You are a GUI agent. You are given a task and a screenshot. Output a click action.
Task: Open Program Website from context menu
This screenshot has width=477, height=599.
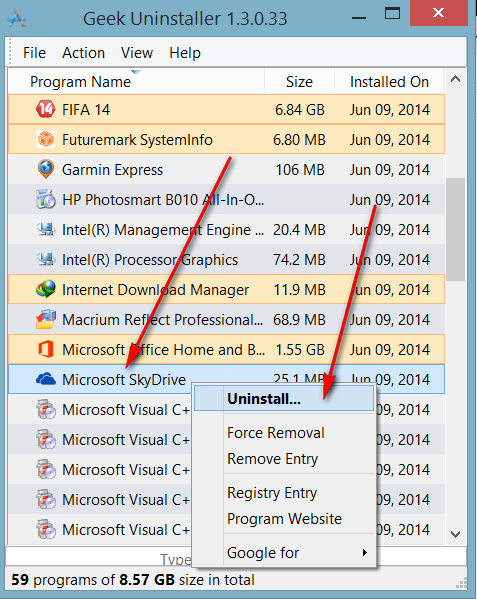coord(284,519)
